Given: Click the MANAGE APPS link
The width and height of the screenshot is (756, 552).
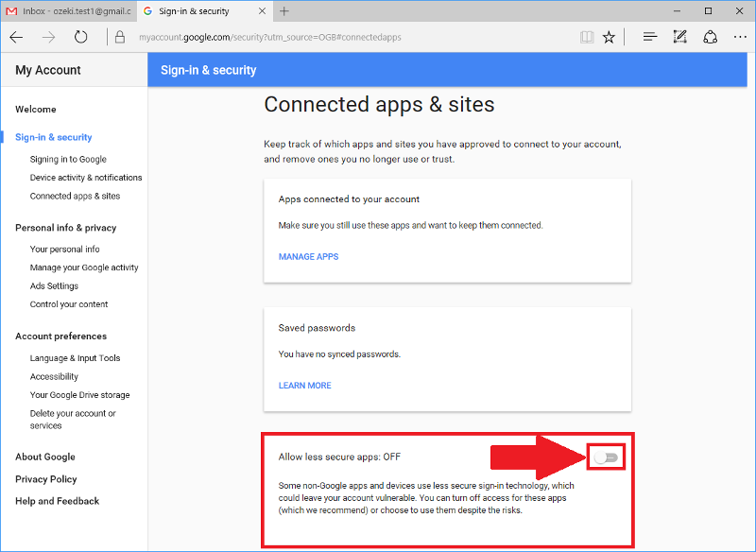Looking at the screenshot, I should click(x=308, y=257).
